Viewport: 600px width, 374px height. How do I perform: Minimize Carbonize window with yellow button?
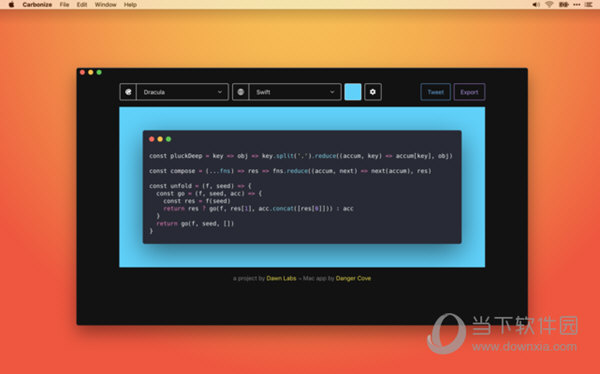pyautogui.click(x=91, y=72)
